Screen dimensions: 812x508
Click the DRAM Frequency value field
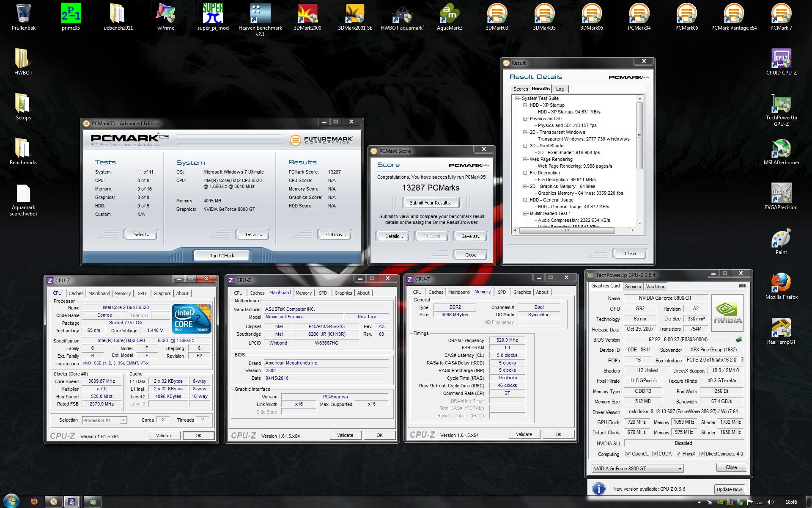coord(507,340)
